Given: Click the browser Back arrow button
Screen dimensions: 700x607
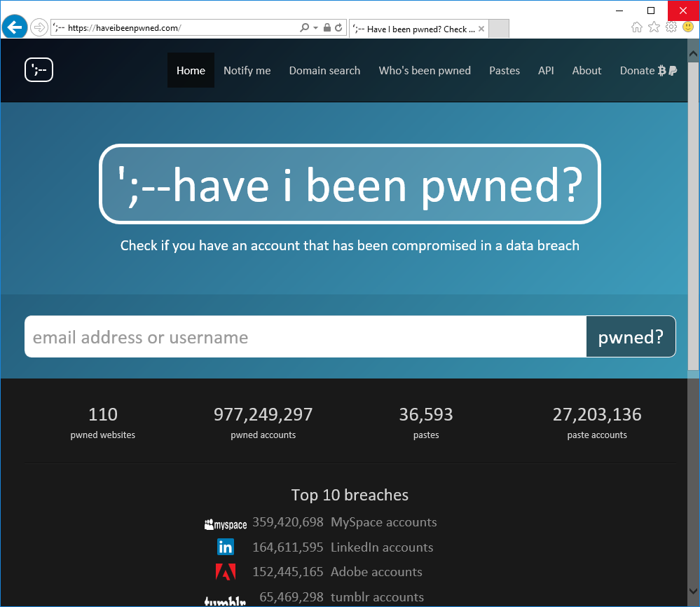Looking at the screenshot, I should click(15, 27).
